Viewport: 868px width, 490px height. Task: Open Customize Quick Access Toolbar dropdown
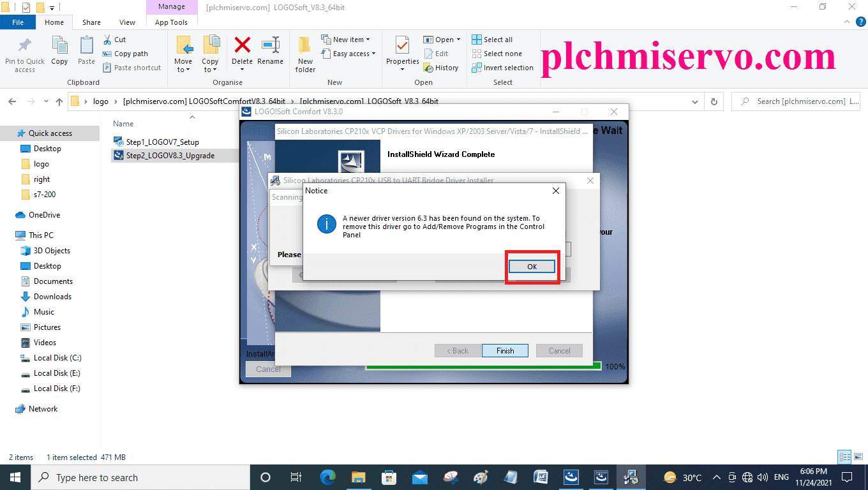[52, 8]
